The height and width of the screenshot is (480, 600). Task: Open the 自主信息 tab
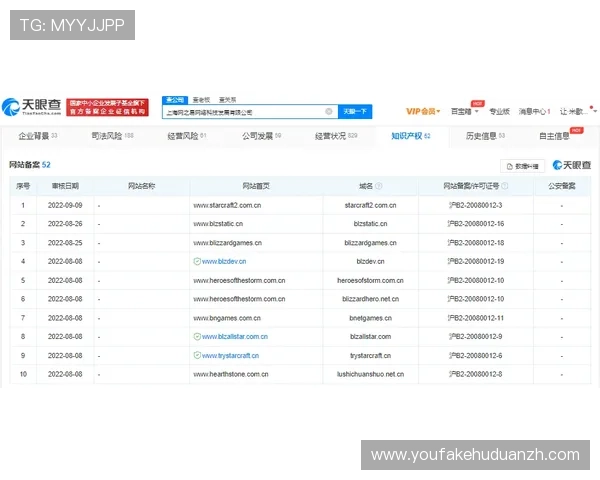(x=554, y=136)
